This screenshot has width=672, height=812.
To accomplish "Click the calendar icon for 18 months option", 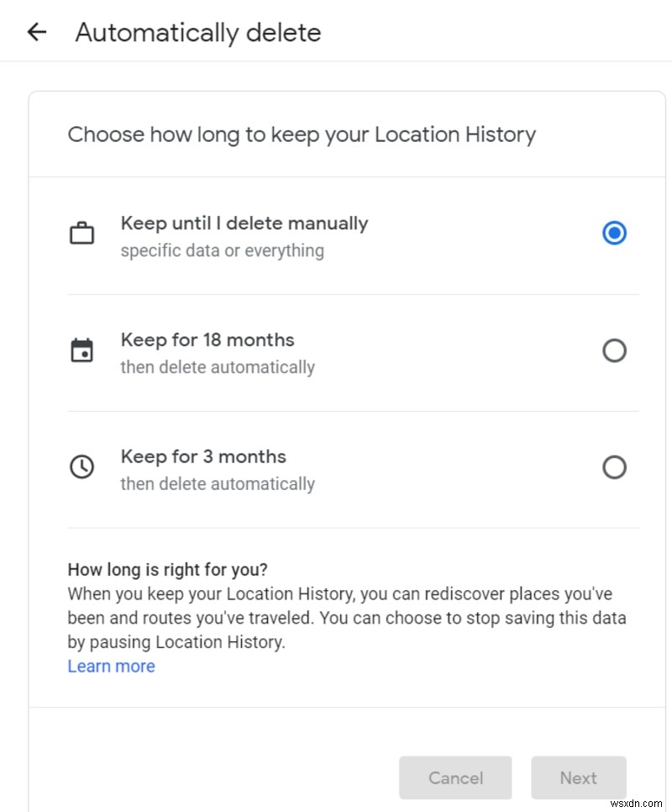I will click(x=81, y=350).
